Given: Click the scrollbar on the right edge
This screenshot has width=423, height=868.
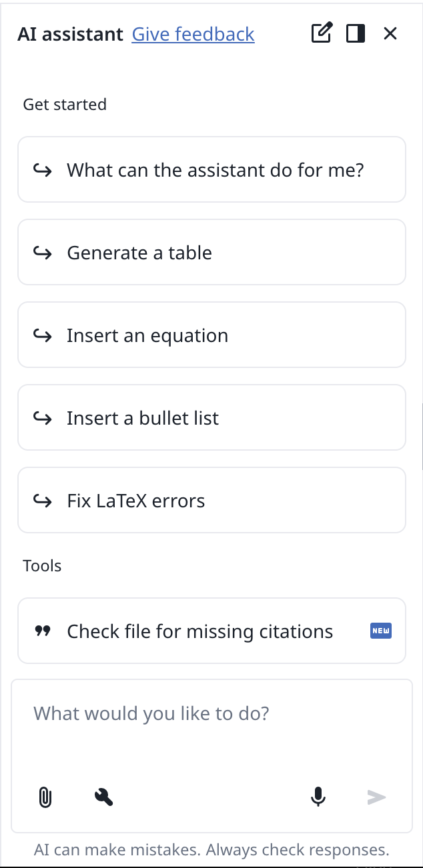Looking at the screenshot, I should point(420,433).
